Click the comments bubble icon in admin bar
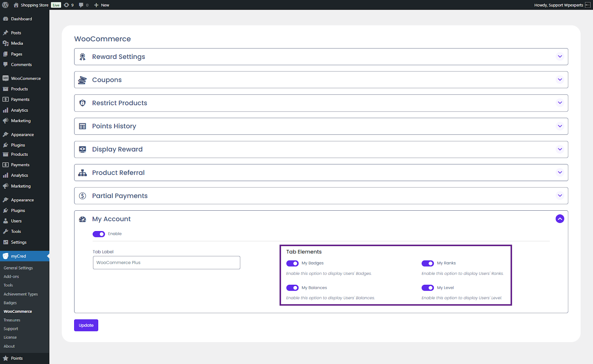 pyautogui.click(x=81, y=5)
